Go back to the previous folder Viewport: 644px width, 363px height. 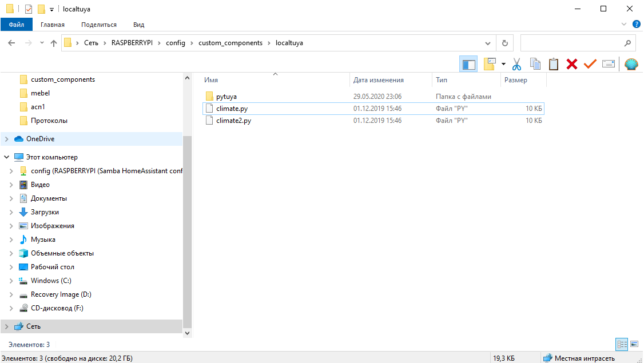11,43
